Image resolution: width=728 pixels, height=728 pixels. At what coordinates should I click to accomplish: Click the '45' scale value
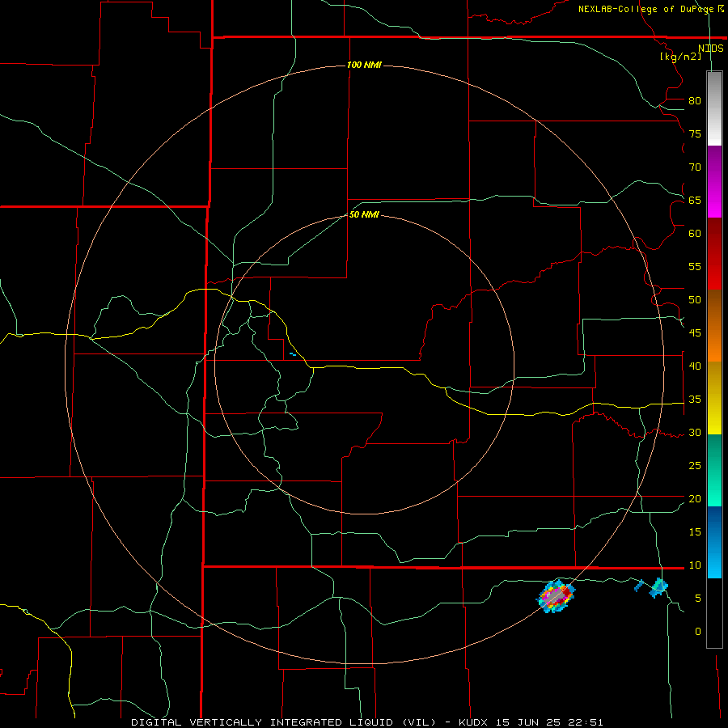[695, 333]
